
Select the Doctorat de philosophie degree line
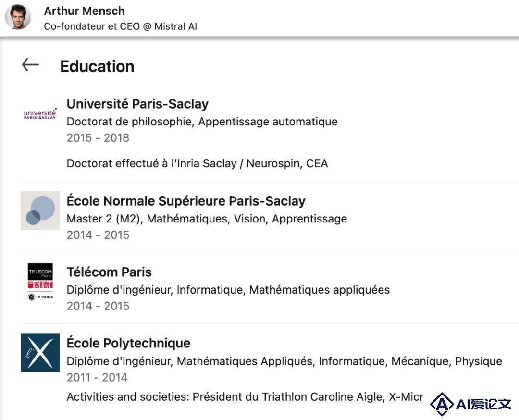pos(202,122)
